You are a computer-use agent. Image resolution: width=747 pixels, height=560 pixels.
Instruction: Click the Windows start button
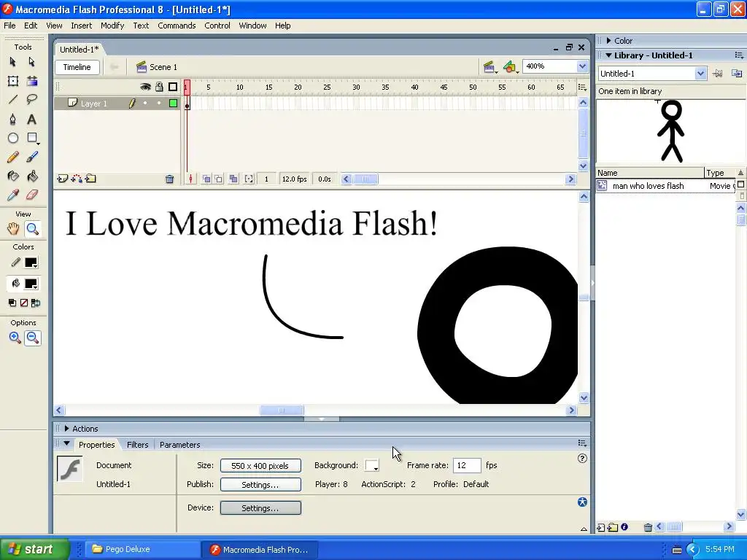[35, 549]
